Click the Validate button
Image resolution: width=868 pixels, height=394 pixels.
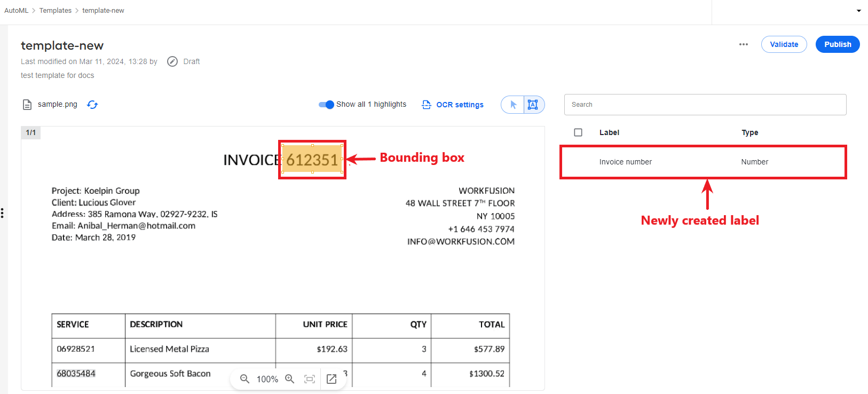[x=784, y=44]
